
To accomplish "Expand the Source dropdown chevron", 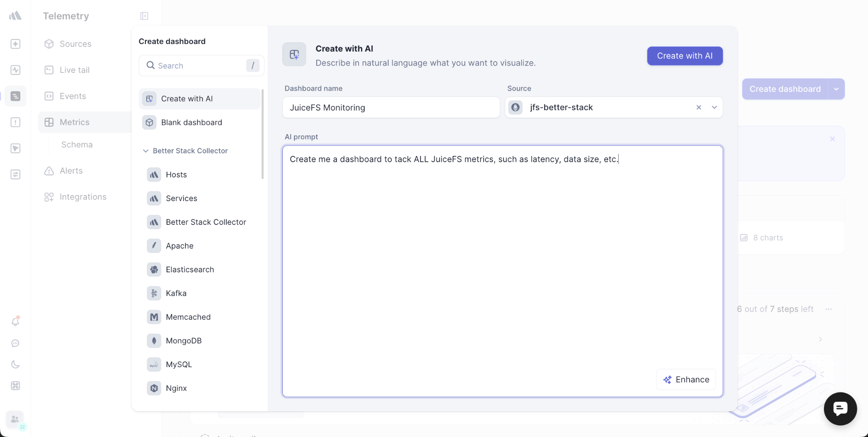I will point(714,108).
